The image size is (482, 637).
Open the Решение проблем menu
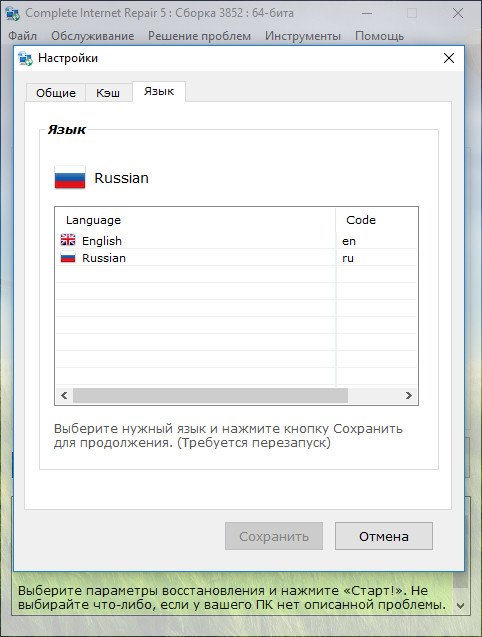[x=199, y=36]
